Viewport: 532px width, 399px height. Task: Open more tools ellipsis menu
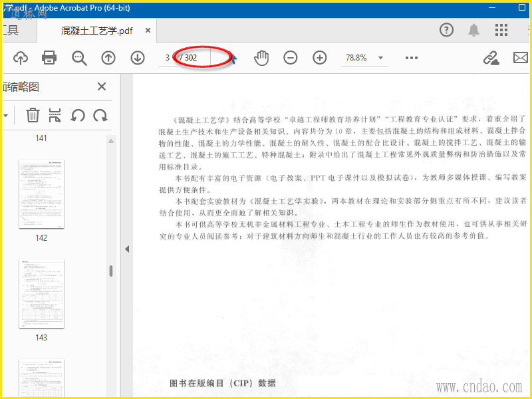click(412, 58)
